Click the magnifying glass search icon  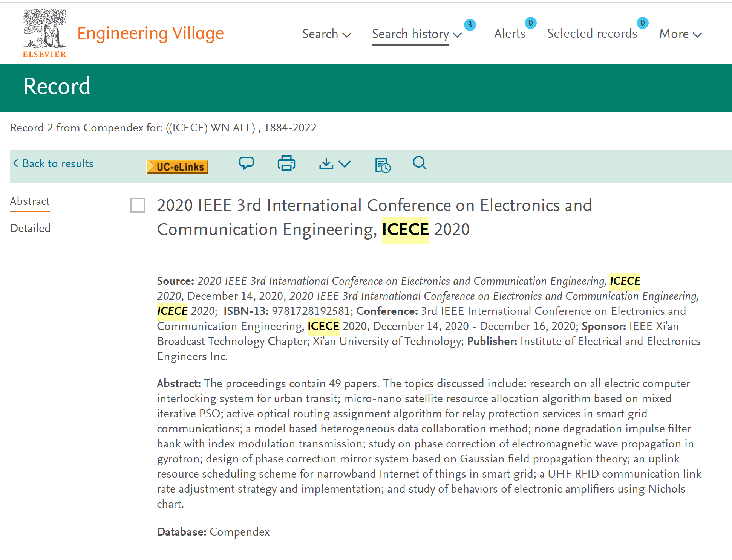(420, 163)
